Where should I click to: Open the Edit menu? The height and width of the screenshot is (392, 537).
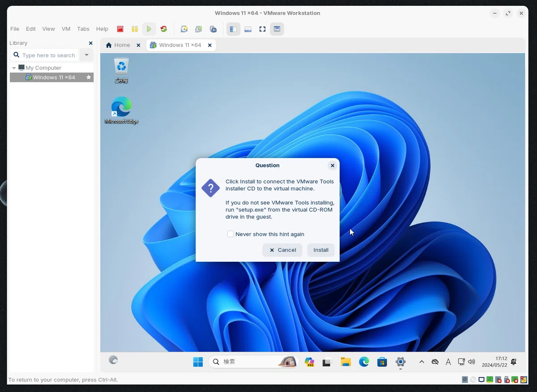click(31, 29)
